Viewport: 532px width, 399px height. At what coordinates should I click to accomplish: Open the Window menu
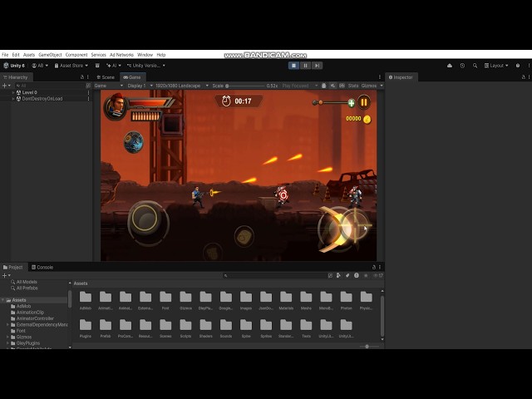click(x=145, y=55)
